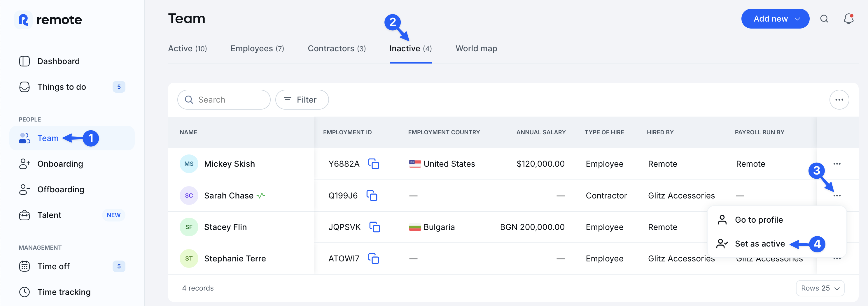The height and width of the screenshot is (306, 868).
Task: Click the HIRED BY column header
Action: click(x=660, y=132)
